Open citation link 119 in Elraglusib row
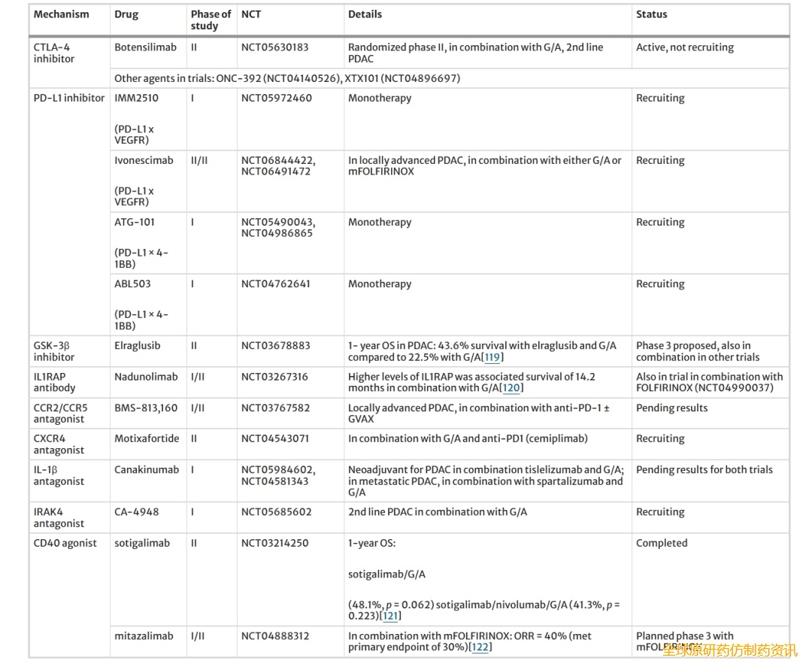The width and height of the screenshot is (812, 667). click(x=492, y=357)
